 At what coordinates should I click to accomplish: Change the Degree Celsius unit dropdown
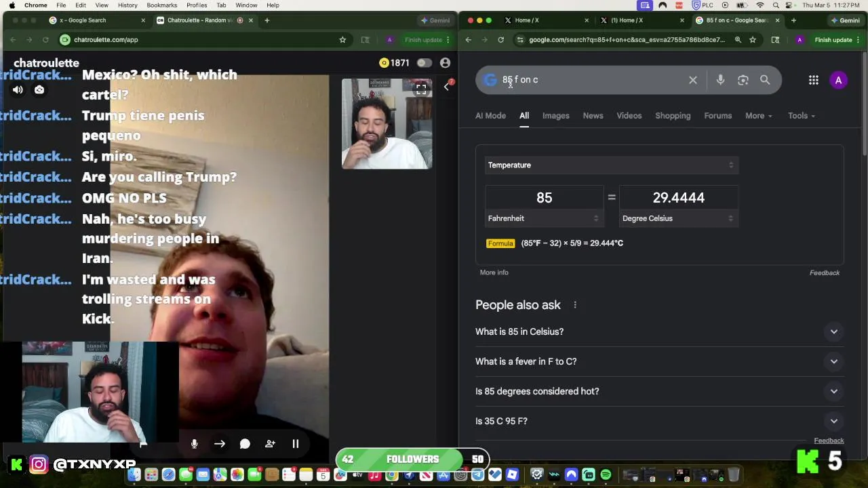click(678, 218)
